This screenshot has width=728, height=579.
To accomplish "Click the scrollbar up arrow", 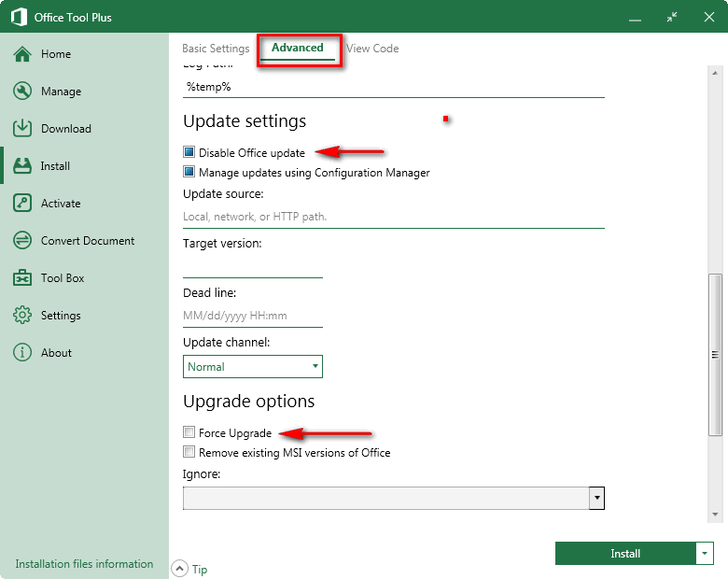I will [x=715, y=73].
